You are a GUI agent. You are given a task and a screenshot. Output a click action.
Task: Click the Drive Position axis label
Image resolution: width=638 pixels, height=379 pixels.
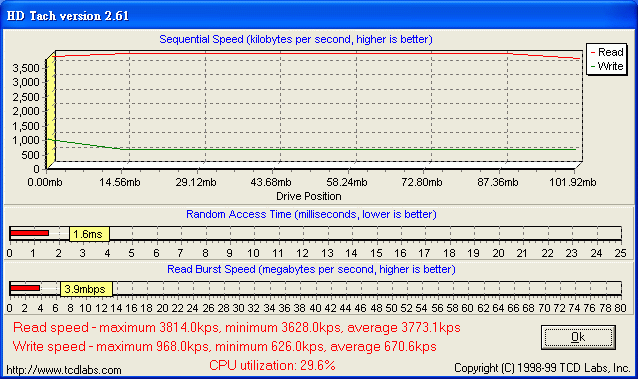(x=309, y=196)
